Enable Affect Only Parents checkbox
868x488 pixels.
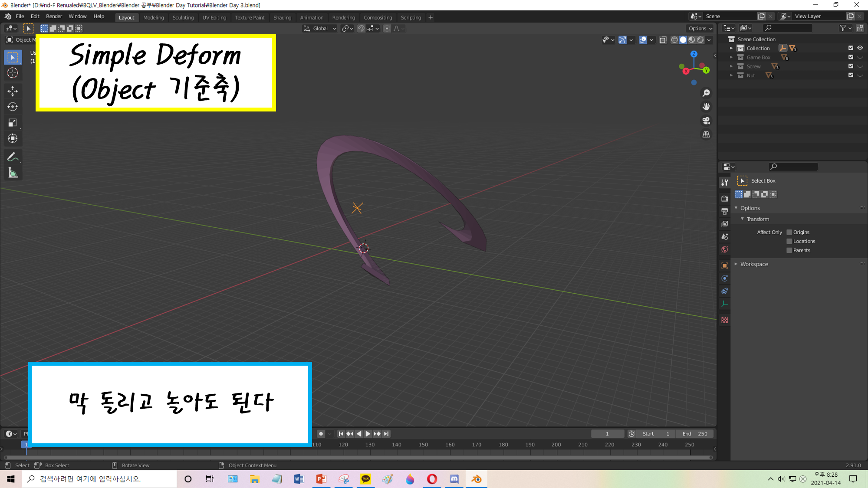pyautogui.click(x=789, y=251)
